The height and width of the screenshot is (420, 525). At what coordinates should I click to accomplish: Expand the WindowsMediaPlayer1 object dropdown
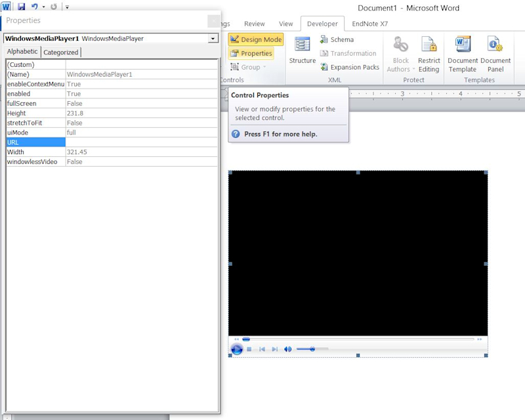pos(213,39)
